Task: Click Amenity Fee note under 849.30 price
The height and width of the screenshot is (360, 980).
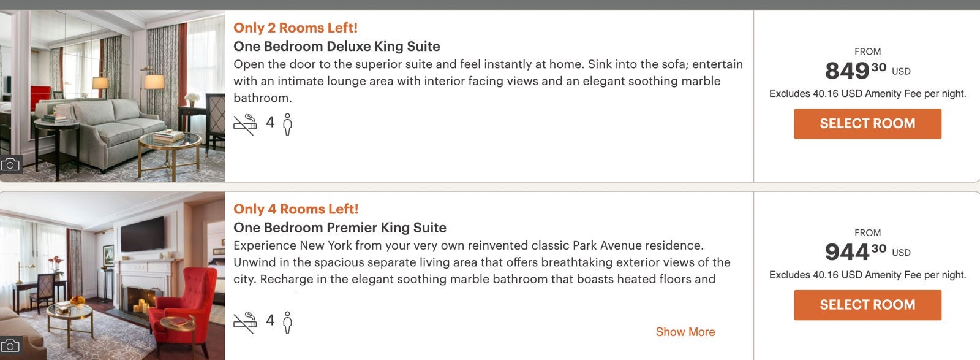Action: pos(867,94)
